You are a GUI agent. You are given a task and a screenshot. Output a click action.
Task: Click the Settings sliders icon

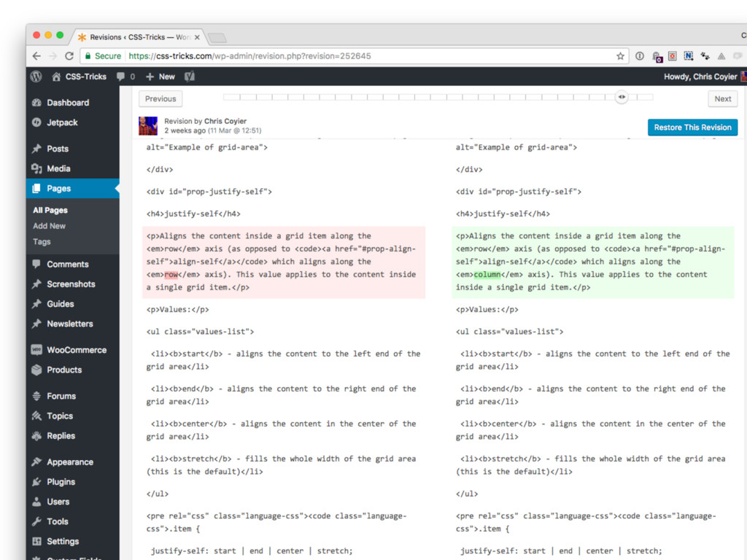36,542
